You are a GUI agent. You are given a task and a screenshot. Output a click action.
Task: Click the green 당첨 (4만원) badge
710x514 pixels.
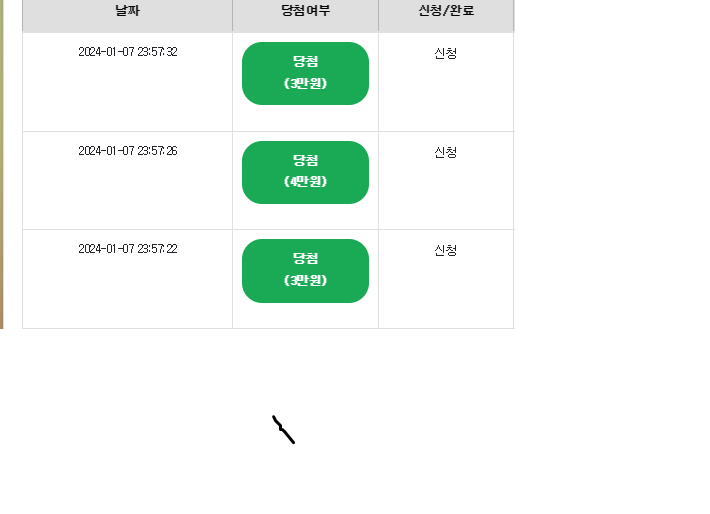305,172
